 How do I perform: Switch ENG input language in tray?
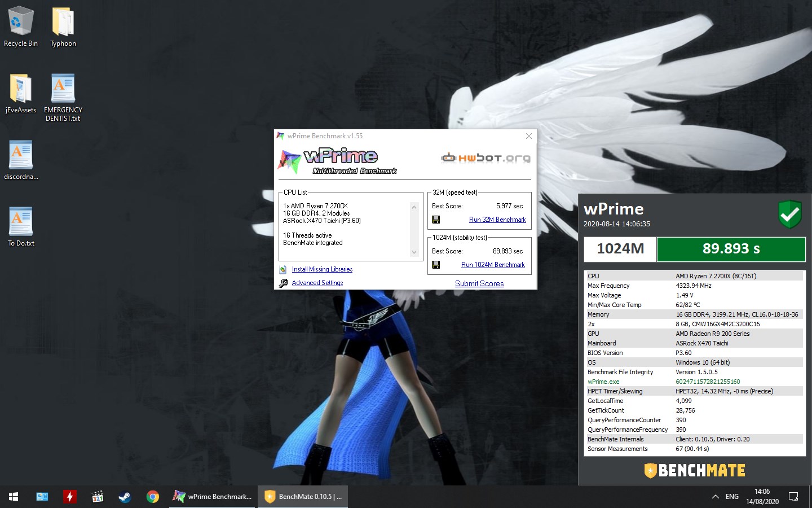[732, 497]
